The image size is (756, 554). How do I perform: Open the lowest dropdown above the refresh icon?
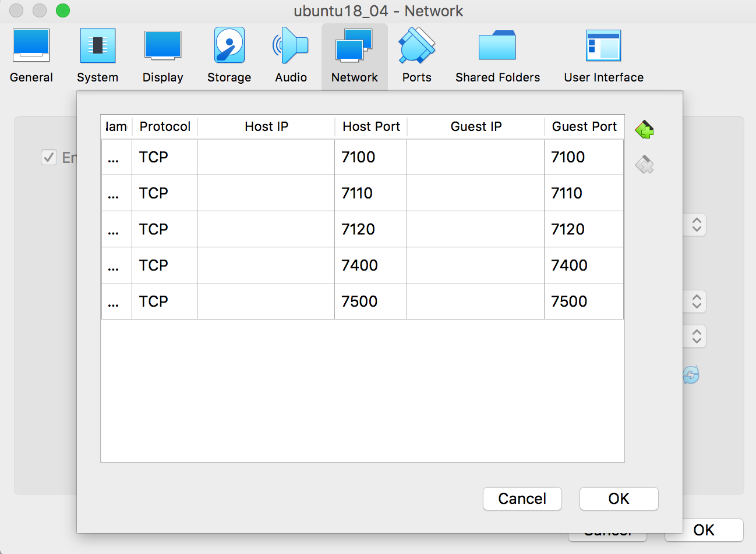click(x=696, y=336)
